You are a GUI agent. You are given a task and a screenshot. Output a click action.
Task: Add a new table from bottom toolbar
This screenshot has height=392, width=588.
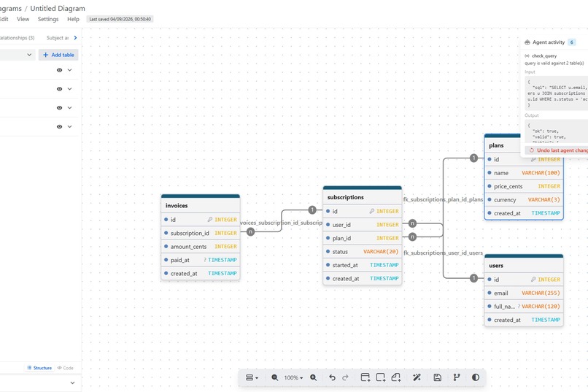click(x=365, y=377)
